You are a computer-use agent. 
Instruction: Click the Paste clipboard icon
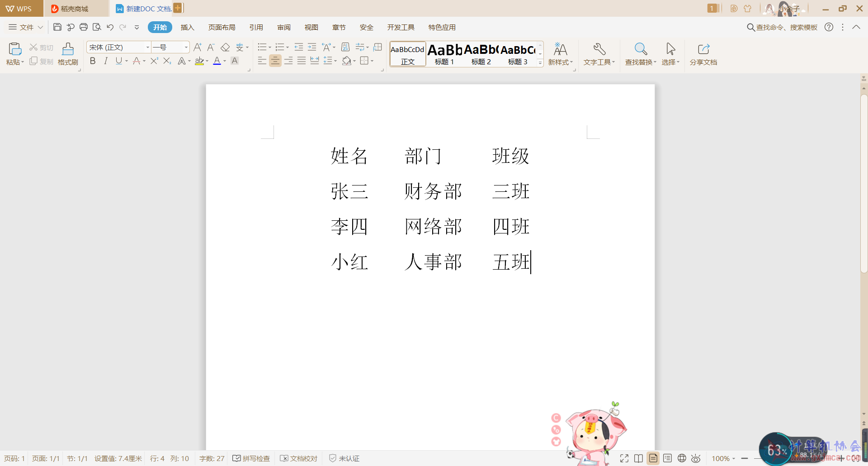pos(15,49)
